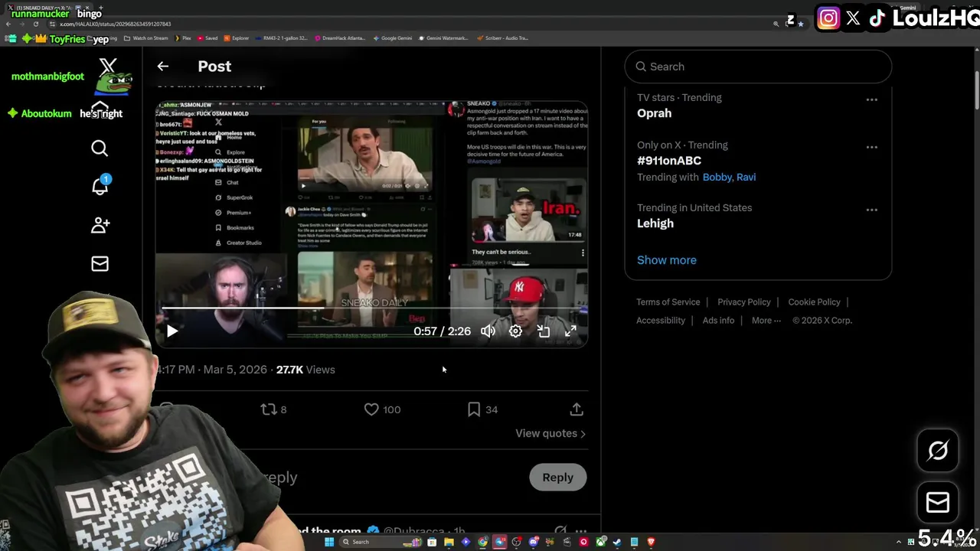
Task: Reload the page with the refresh icon
Action: click(x=35, y=24)
